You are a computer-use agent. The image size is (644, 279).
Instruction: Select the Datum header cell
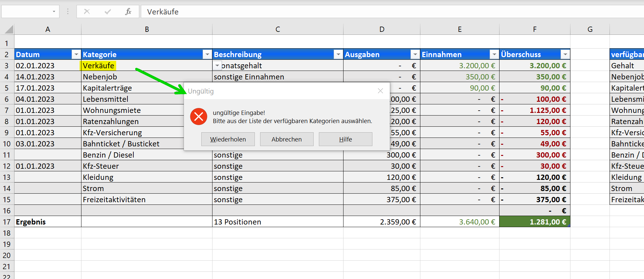click(48, 54)
